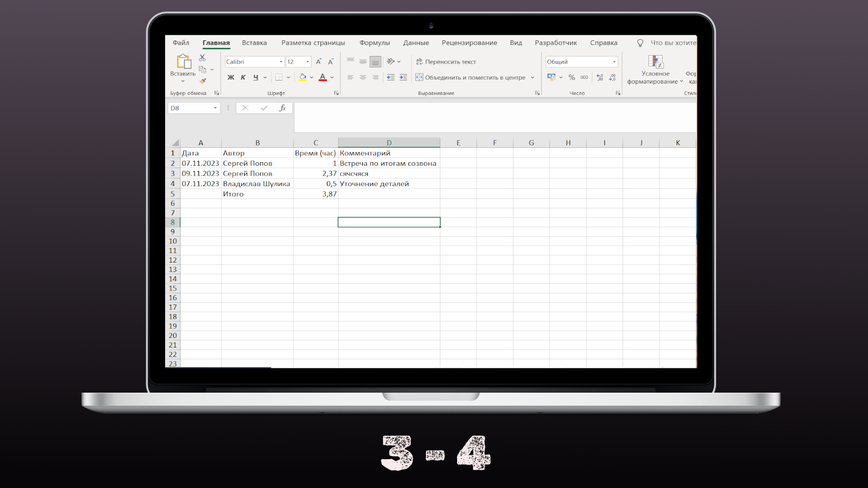Toggle italic formatting (К)
The width and height of the screenshot is (868, 488).
point(243,77)
